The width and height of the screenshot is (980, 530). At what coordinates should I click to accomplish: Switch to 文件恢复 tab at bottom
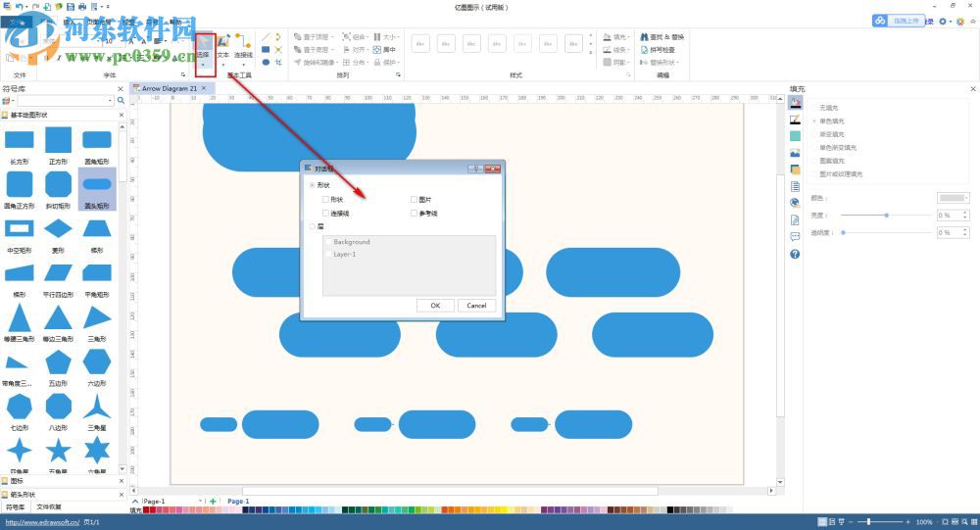coord(49,507)
